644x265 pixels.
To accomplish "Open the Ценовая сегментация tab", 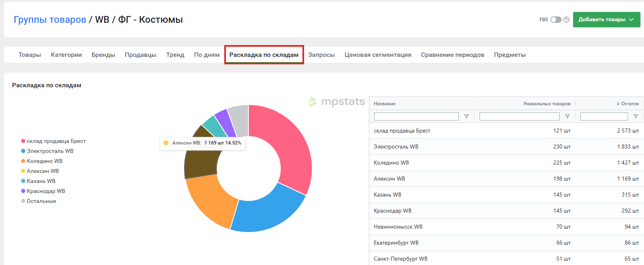I will 378,55.
